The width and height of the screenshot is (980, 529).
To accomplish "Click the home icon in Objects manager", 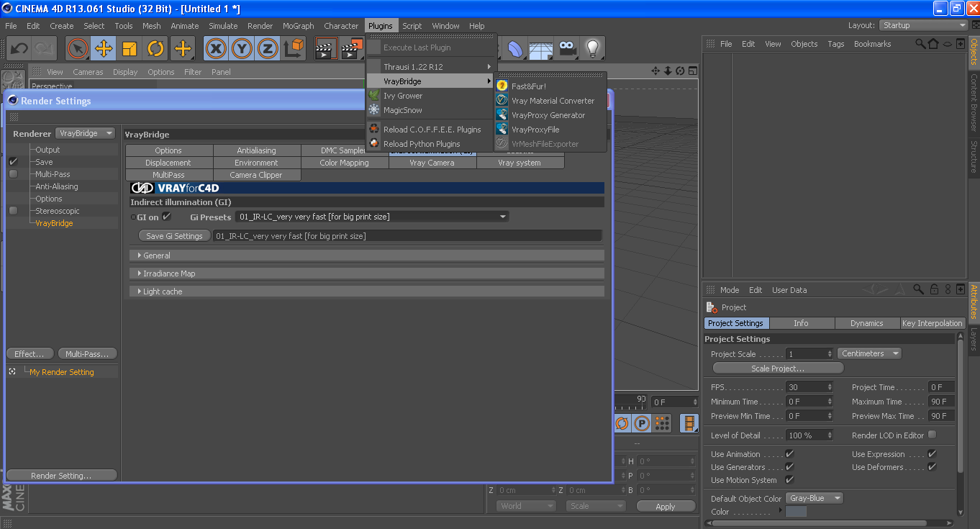I will (933, 44).
